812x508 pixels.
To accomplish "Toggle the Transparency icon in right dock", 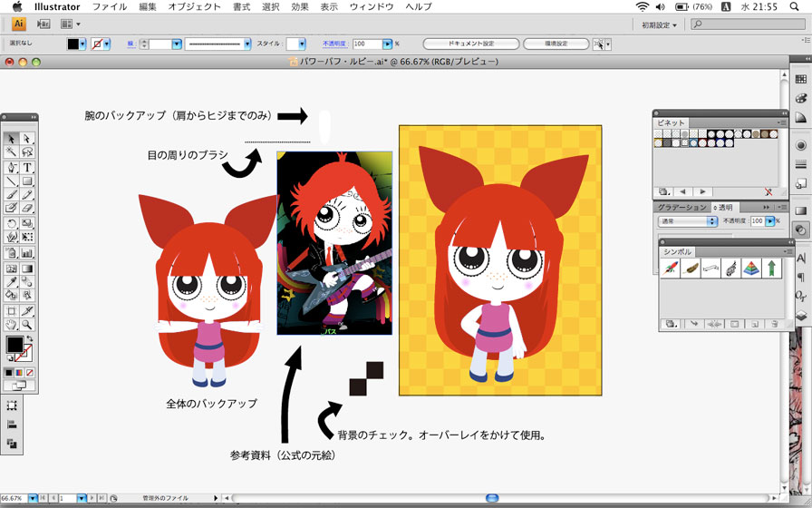I will click(x=800, y=230).
